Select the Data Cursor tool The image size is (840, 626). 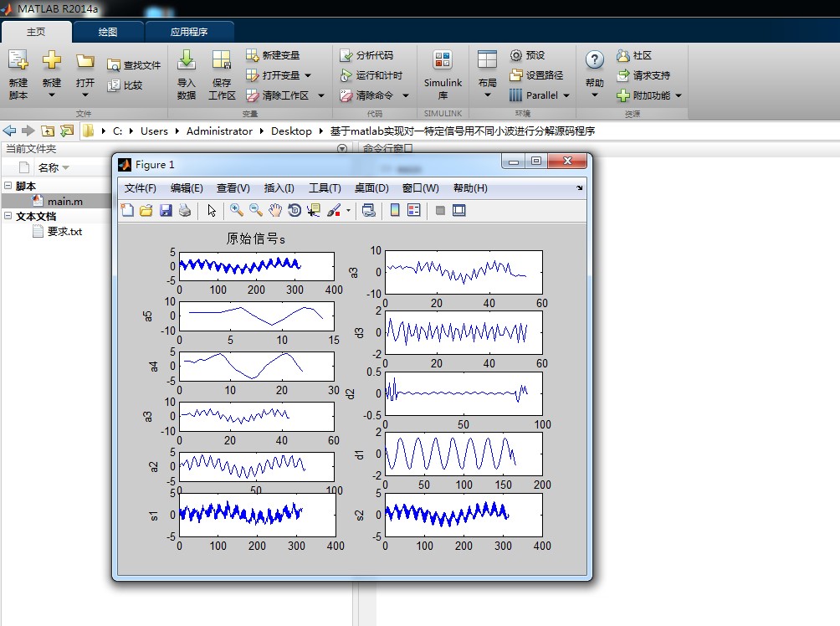[314, 210]
